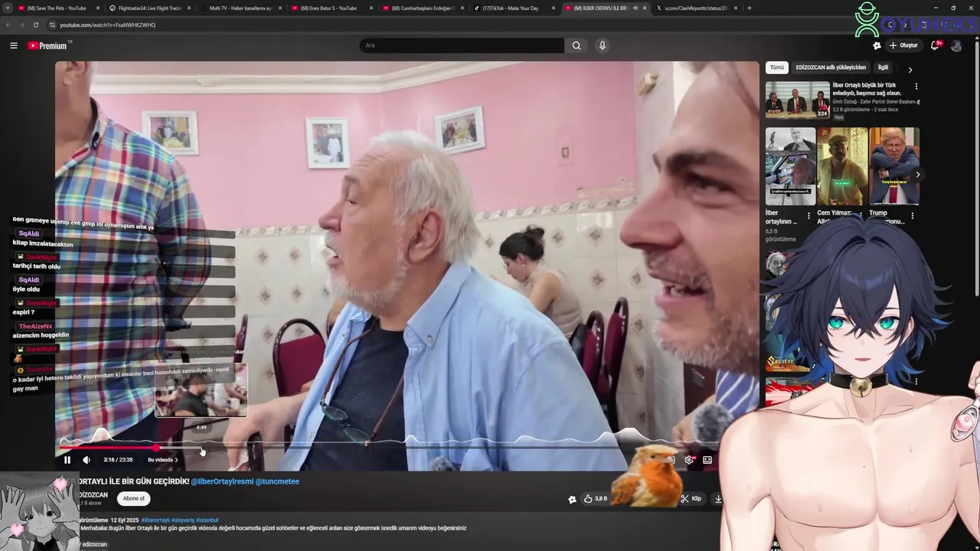Open notifications bell
Viewport: 980px width, 551px height.
[935, 45]
